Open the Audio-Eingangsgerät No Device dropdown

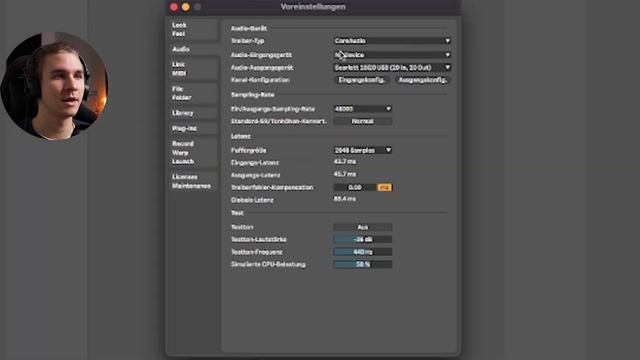(392, 55)
